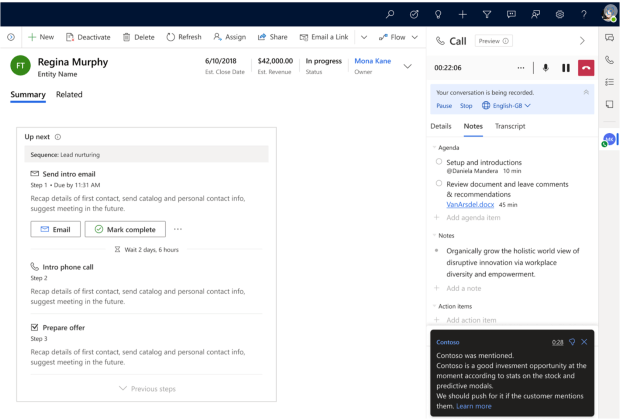
Task: Pause the ongoing call
Action: [566, 68]
